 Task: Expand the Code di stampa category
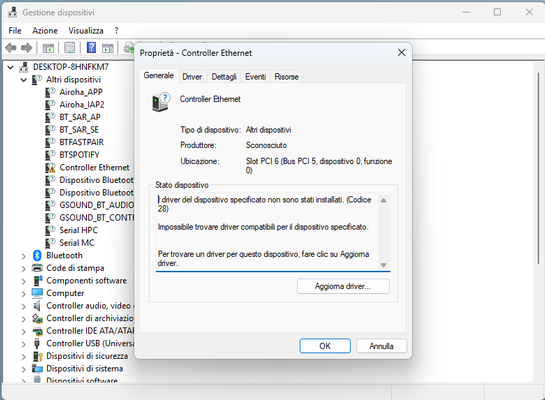click(24, 269)
